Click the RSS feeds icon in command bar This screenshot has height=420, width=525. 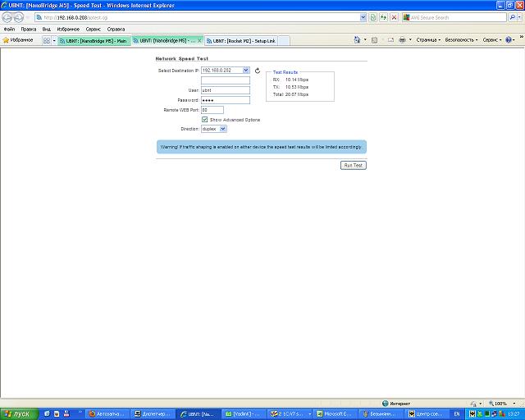click(374, 40)
